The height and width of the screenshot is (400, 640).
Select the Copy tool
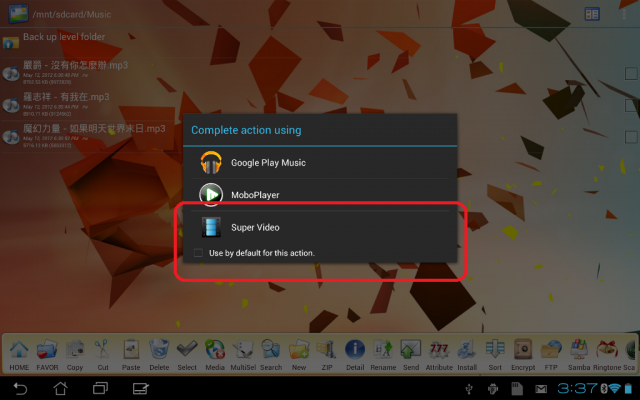click(x=75, y=354)
